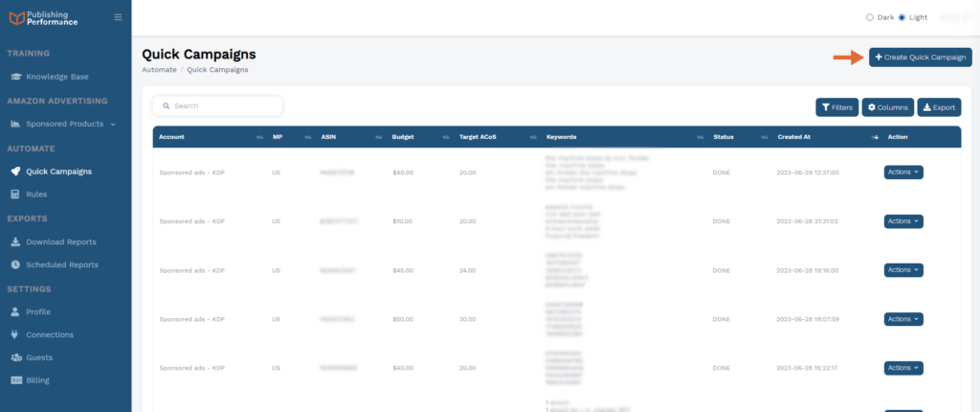Sort by Status column arrows
This screenshot has width=980, height=412.
765,137
